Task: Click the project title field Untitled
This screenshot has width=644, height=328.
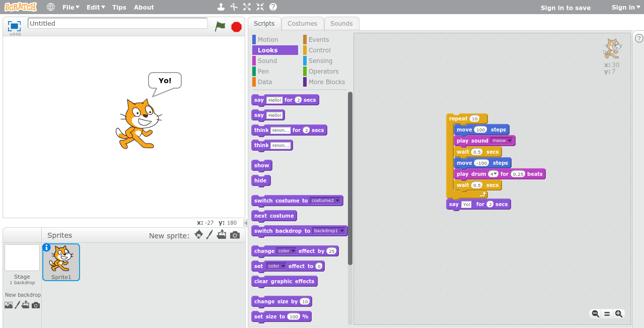Action: (117, 23)
